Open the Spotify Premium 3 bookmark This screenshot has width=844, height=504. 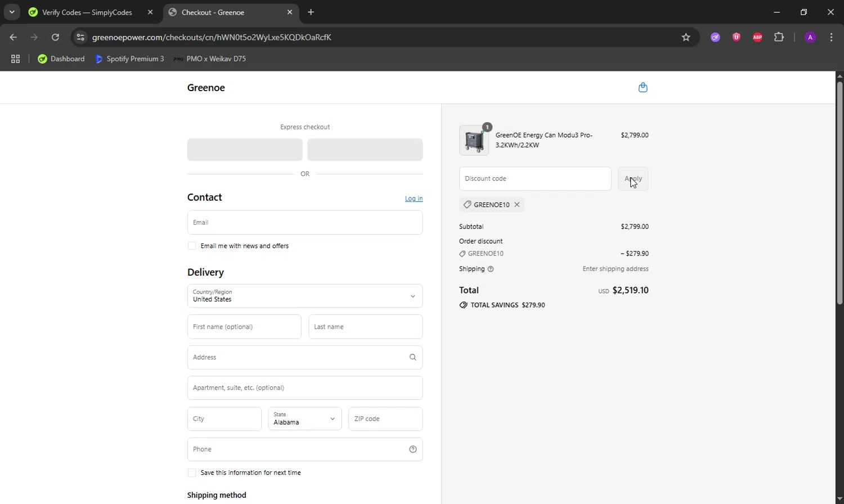(130, 58)
